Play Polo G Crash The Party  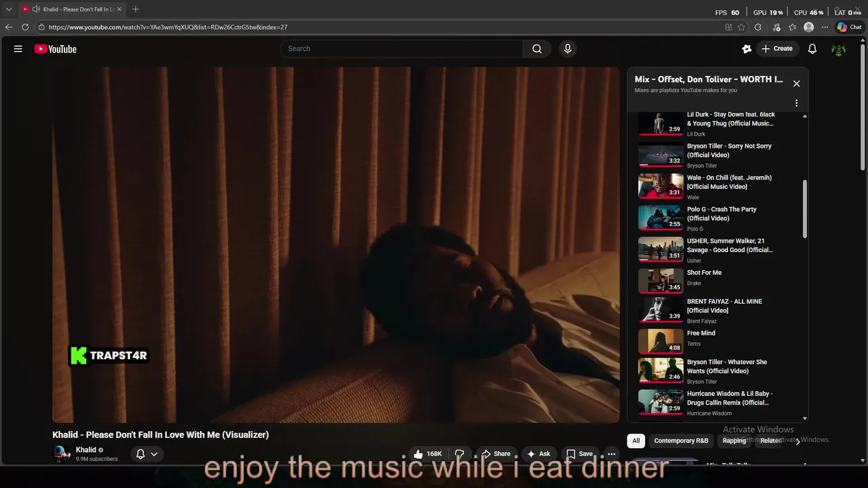(x=661, y=218)
